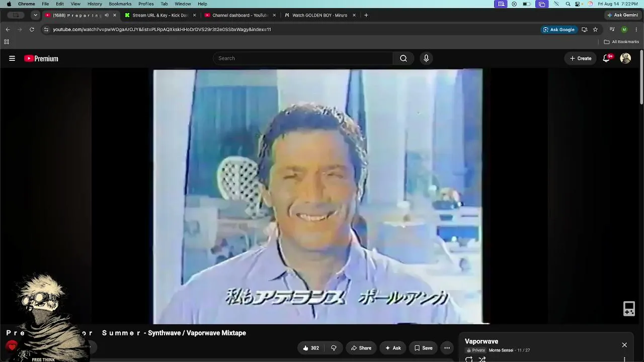Close the active YouTube Preparing tab
The width and height of the screenshot is (644, 362).
(115, 15)
